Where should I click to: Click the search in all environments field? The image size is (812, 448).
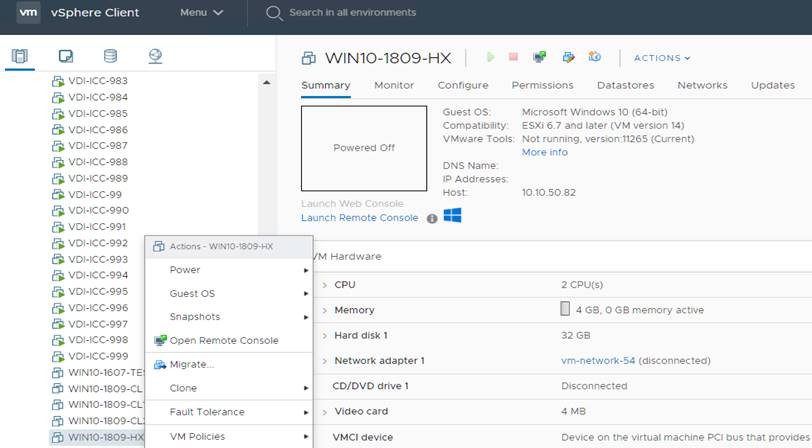click(x=353, y=12)
